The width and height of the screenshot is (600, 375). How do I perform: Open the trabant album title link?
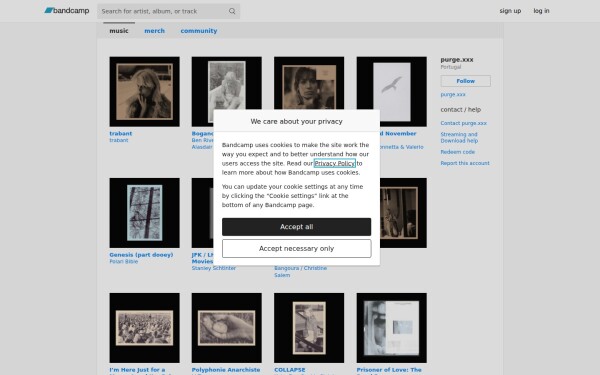click(121, 133)
